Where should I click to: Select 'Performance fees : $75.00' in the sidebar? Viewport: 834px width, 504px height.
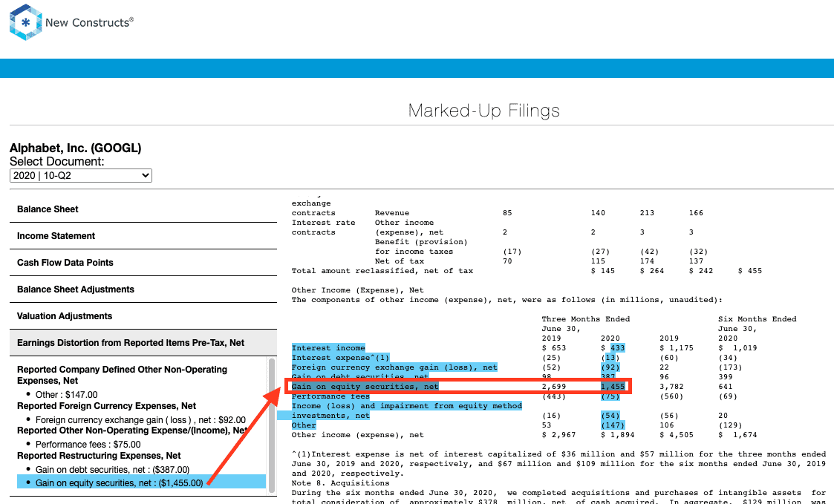pos(88,445)
